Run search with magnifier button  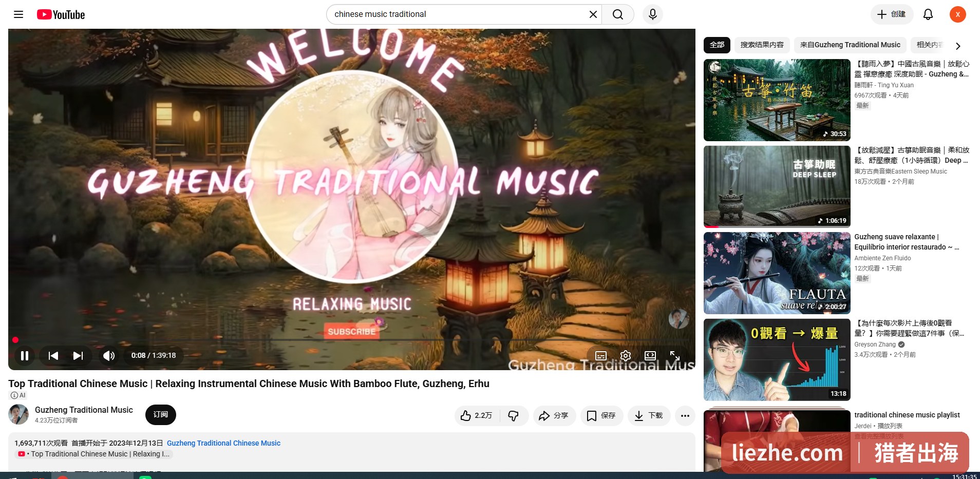[618, 14]
